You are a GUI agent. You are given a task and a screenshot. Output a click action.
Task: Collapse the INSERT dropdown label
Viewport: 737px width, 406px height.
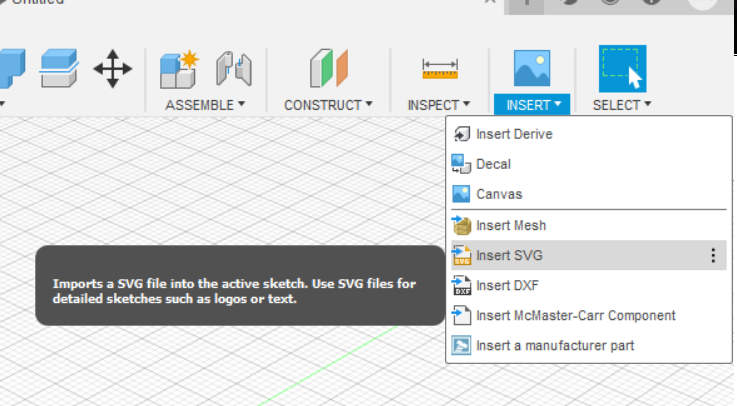(x=532, y=104)
